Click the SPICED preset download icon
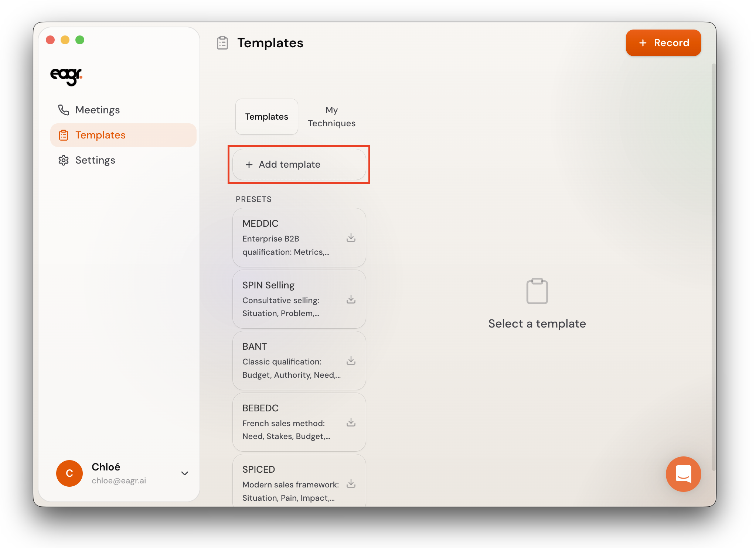This screenshot has width=756, height=548. tap(351, 483)
